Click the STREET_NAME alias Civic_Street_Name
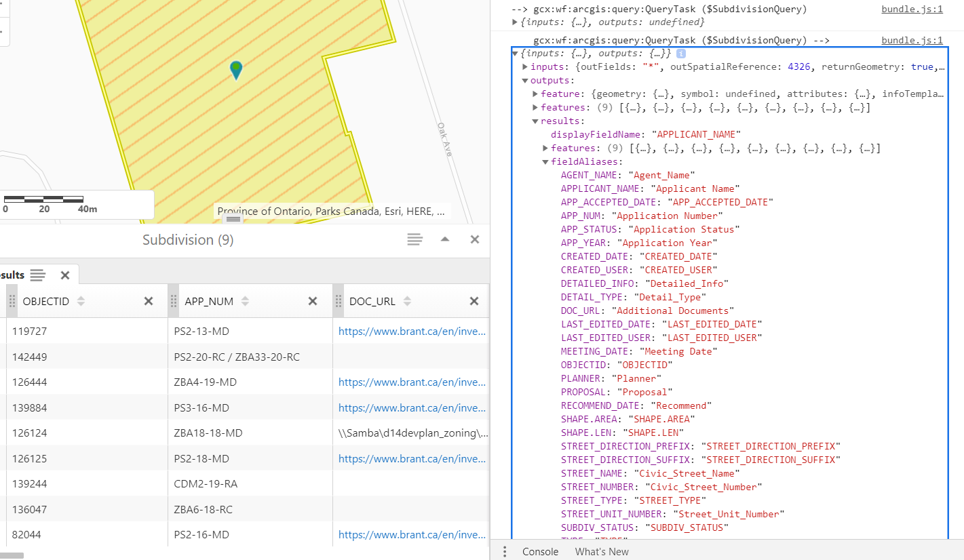The width and height of the screenshot is (964, 560). [688, 473]
